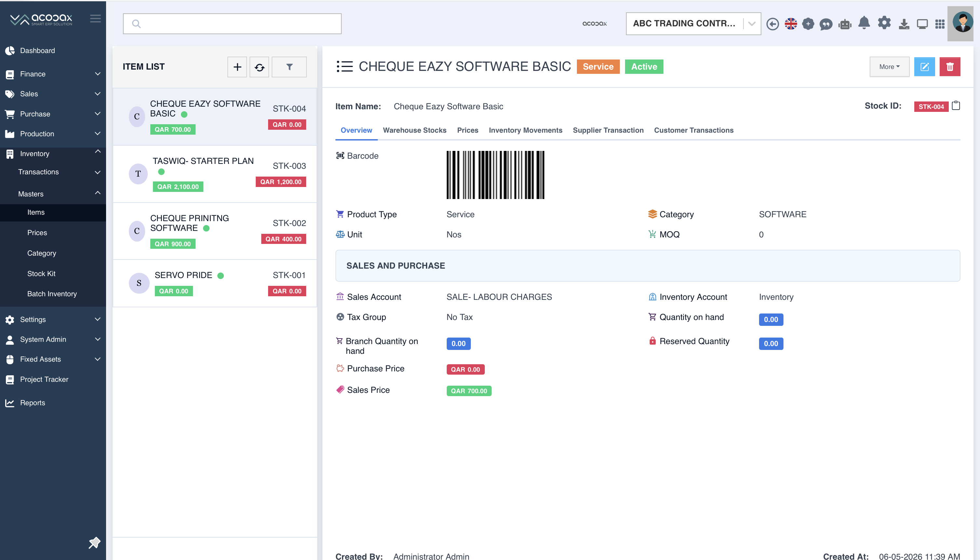Open the apps grid icon
980x560 pixels.
click(940, 24)
